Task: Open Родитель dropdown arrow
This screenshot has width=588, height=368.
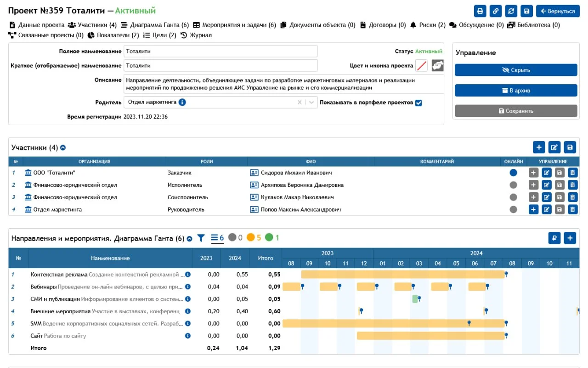Action: (x=312, y=103)
